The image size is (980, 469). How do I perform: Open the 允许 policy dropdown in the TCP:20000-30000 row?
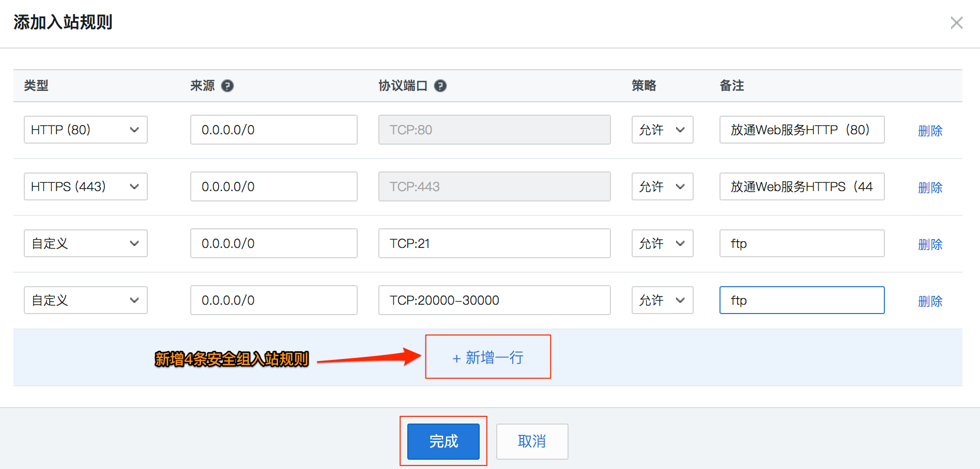pyautogui.click(x=662, y=300)
